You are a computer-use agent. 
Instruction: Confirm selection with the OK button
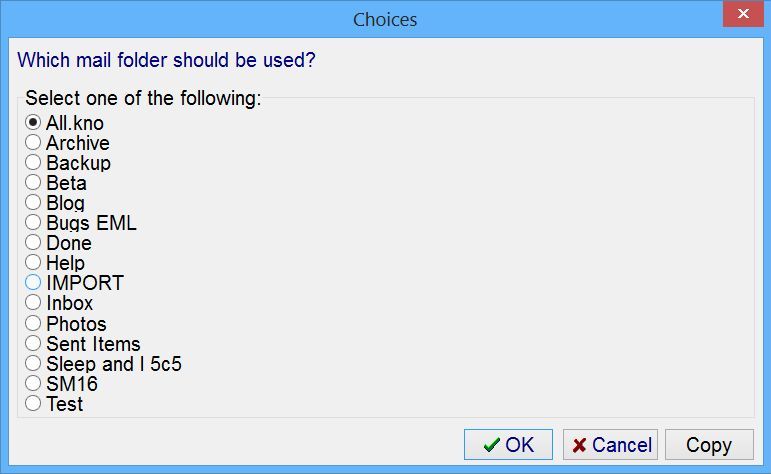click(x=508, y=445)
